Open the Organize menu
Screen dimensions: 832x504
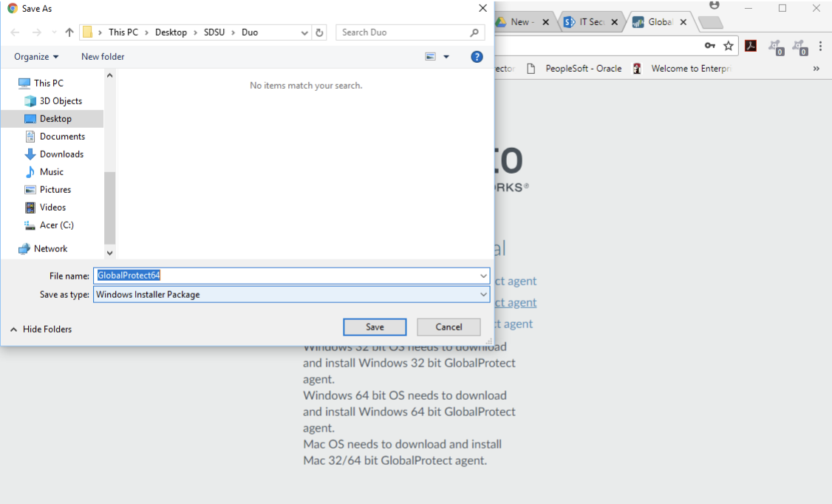click(36, 57)
